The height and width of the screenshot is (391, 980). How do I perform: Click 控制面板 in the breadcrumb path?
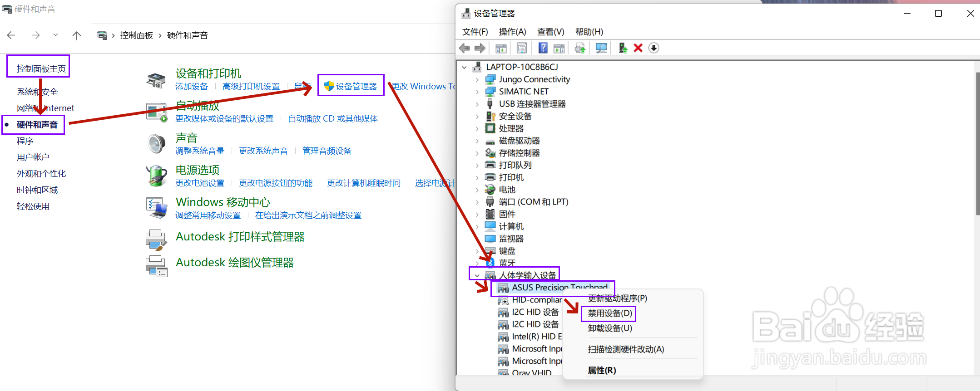(x=137, y=35)
